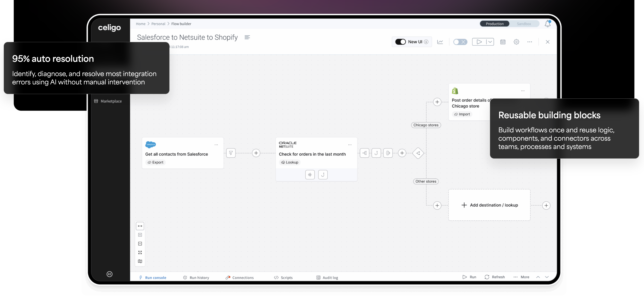644x296 pixels.
Task: Click the Shopify logo on the import card
Action: (455, 91)
